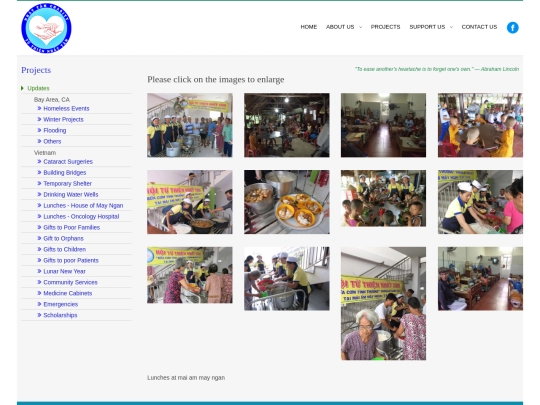Enlarge photo of food bowls on tray
The image size is (540, 405).
click(x=287, y=202)
